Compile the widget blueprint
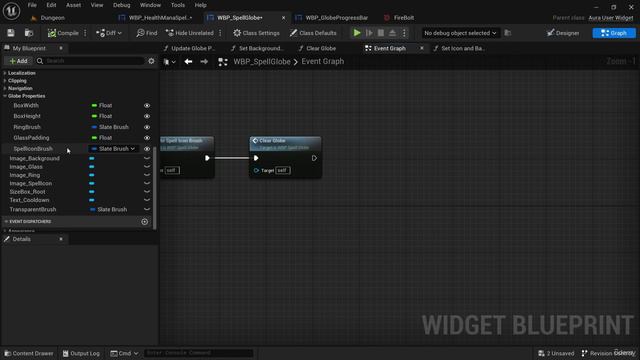The width and height of the screenshot is (640, 360). (x=63, y=33)
